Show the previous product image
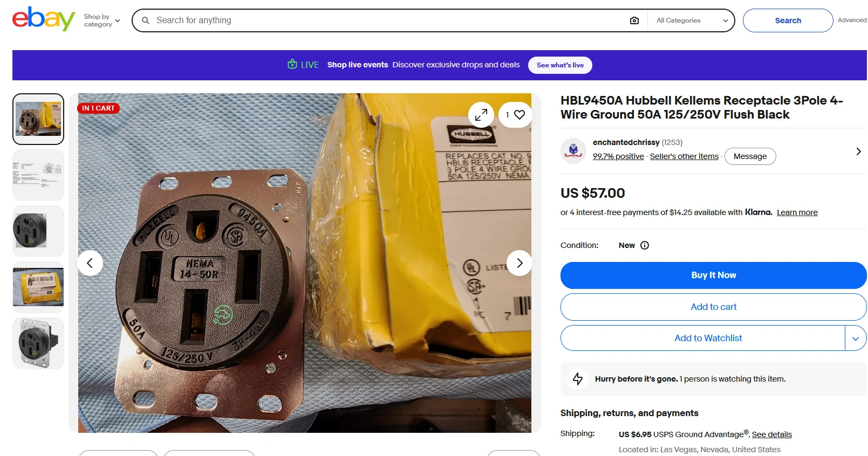Screen dimensions: 868x456 point(90,263)
